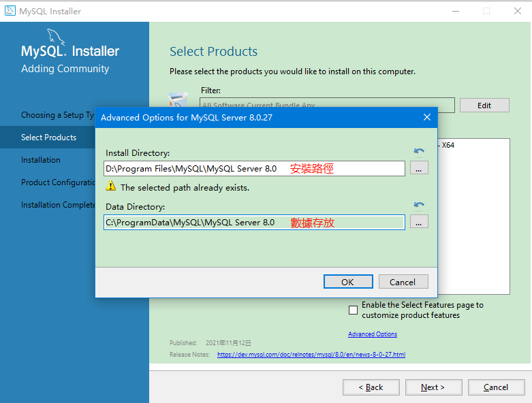Close the Advanced Options dialog
This screenshot has width=532, height=403.
click(x=427, y=117)
